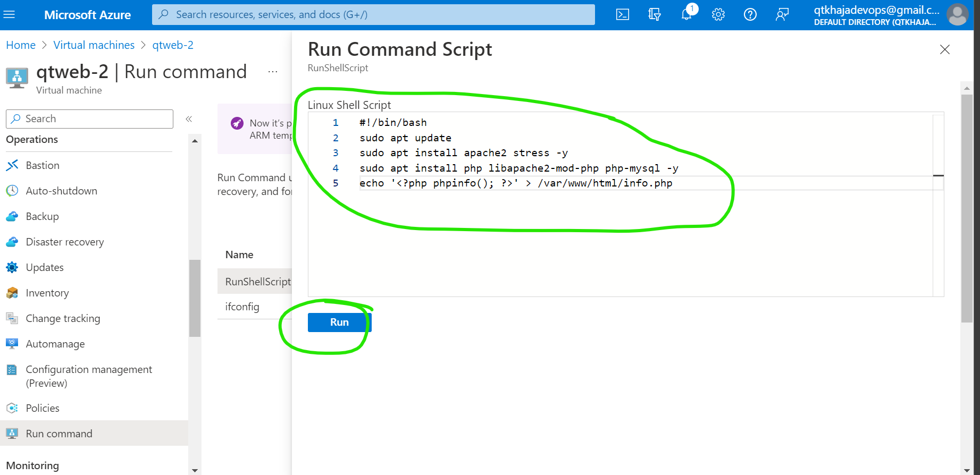Select the ifconfig command row
Image resolution: width=980 pixels, height=475 pixels.
(242, 307)
